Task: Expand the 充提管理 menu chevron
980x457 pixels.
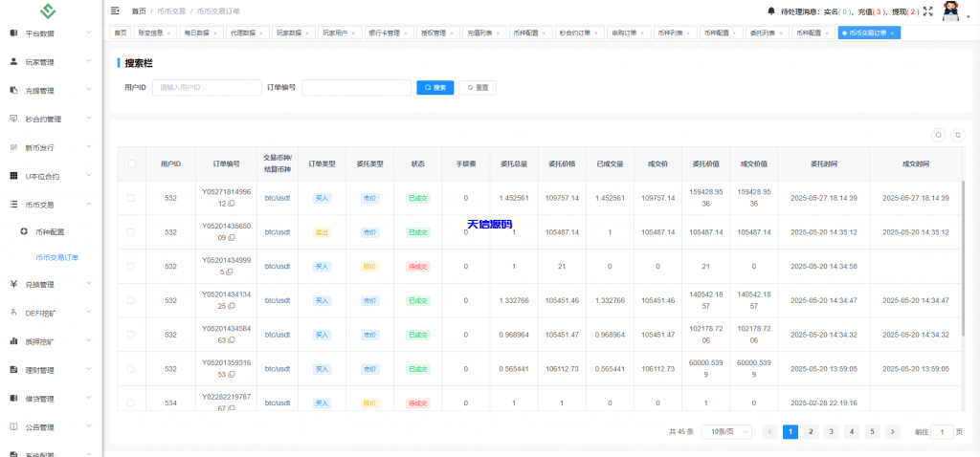Action: [x=89, y=90]
